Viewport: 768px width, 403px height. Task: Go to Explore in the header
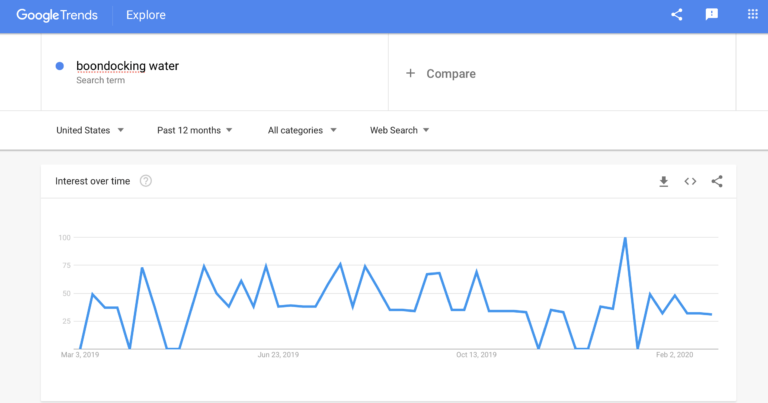pyautogui.click(x=145, y=15)
